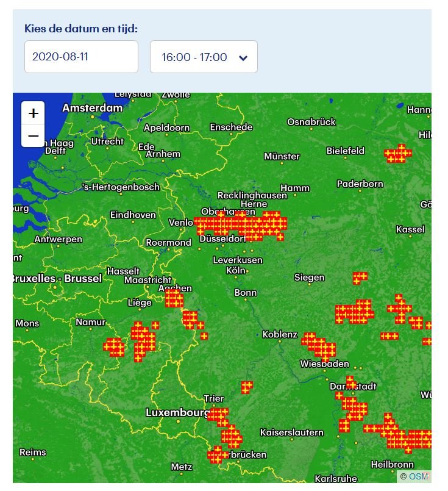Viewport: 448px width, 491px height.
Task: Click the Hasselt city label
Action: point(124,271)
